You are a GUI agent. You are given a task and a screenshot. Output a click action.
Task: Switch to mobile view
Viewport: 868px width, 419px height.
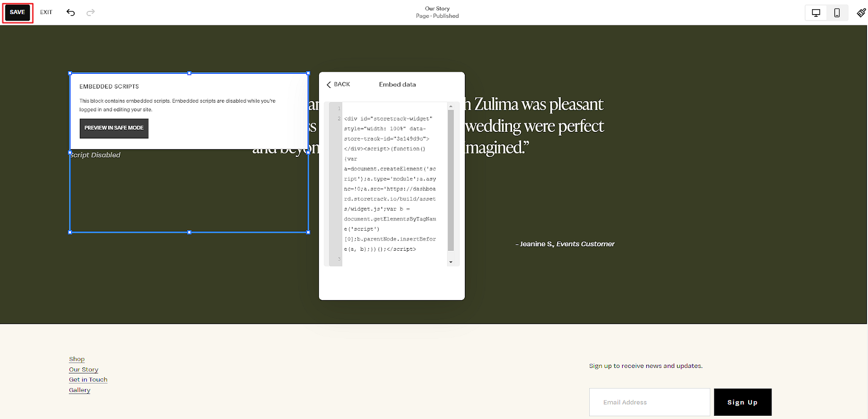tap(837, 13)
